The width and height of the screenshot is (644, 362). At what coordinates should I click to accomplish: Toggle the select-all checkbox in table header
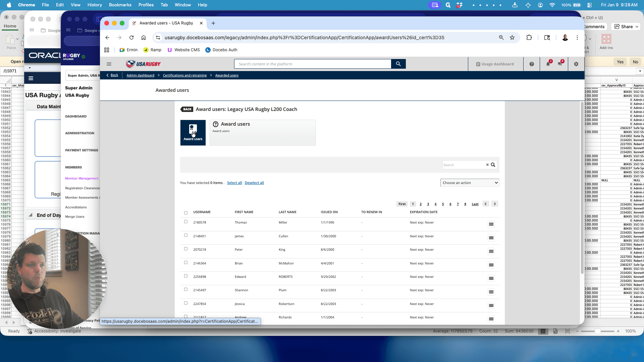(x=186, y=213)
